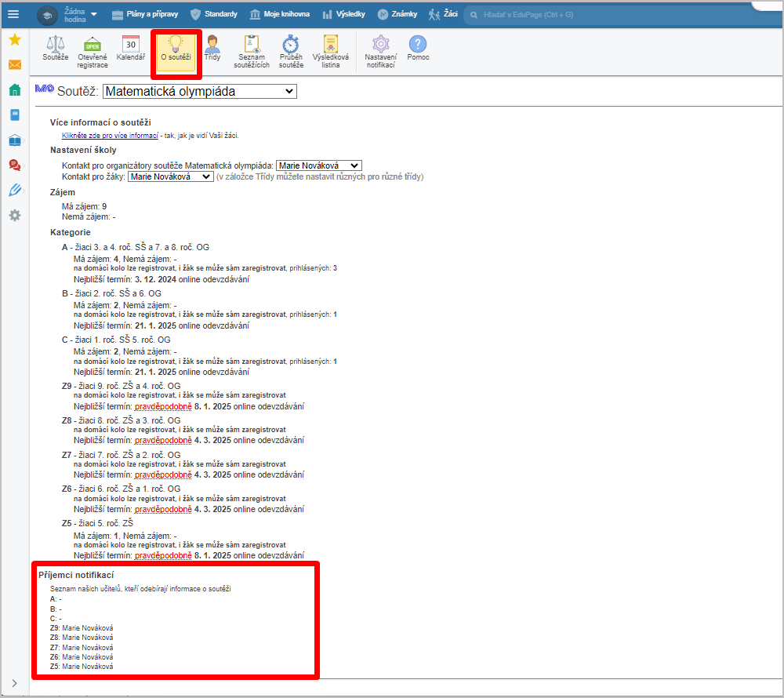Image resolution: width=784 pixels, height=698 pixels.
Task: Open the mail envelope sidebar icon
Action: coord(14,64)
